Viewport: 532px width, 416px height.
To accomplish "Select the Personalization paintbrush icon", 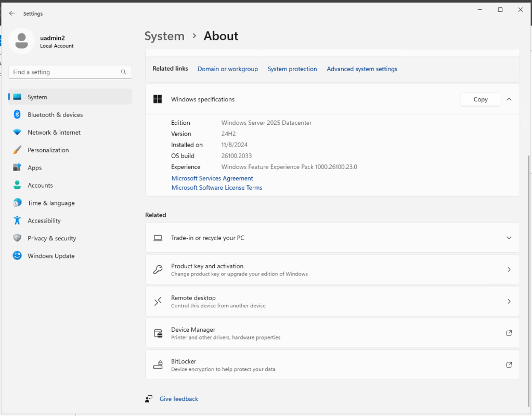I will pyautogui.click(x=17, y=150).
